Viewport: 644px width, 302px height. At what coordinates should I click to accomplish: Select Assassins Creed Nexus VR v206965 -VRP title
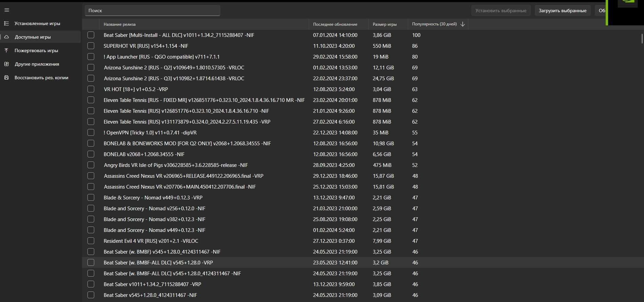183,176
